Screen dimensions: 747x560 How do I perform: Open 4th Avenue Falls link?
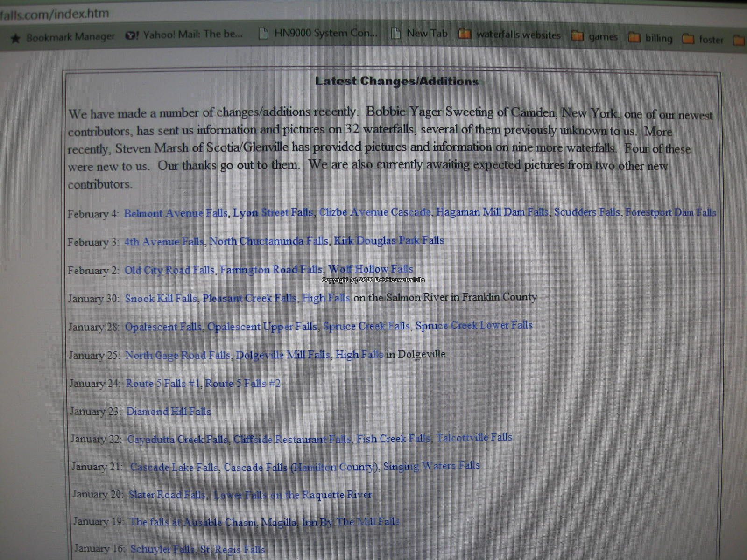[164, 242]
